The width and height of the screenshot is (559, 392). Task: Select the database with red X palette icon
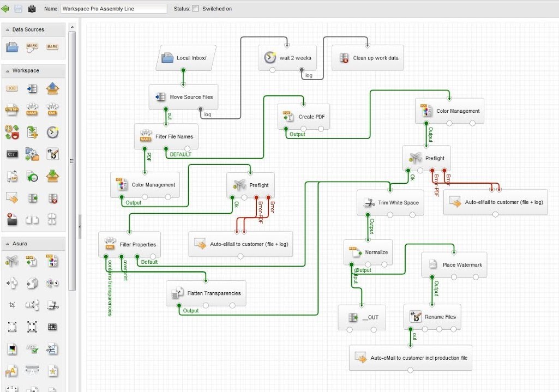53,198
